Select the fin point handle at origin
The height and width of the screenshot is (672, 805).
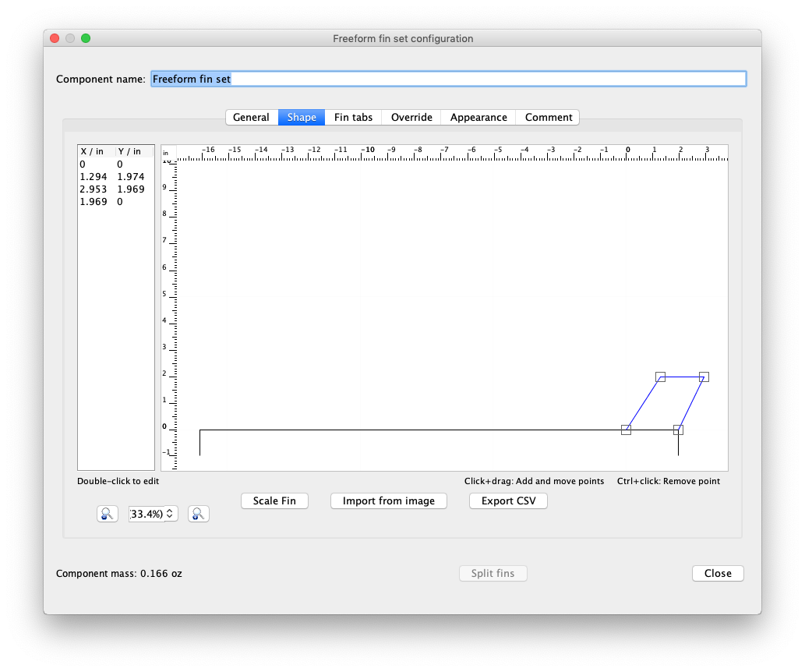pos(626,430)
